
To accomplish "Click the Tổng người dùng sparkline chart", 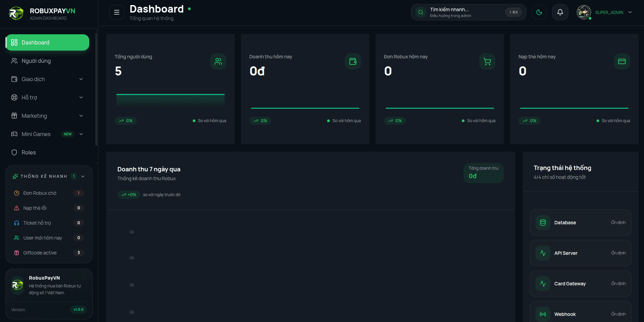I will tap(170, 100).
